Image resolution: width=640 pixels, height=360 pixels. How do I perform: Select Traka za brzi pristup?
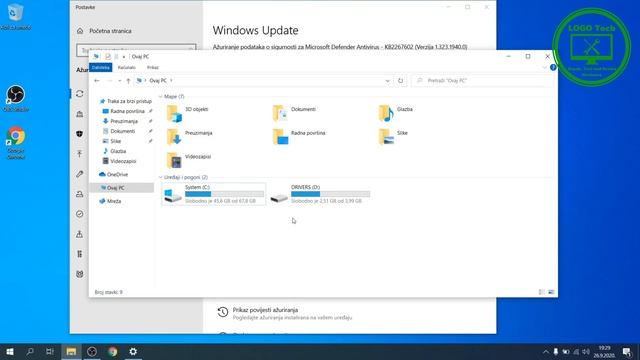click(126, 101)
